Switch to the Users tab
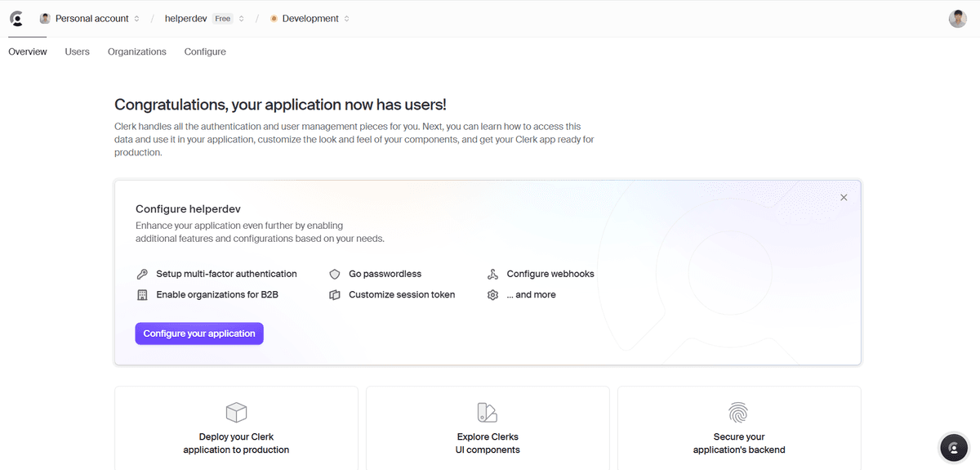The width and height of the screenshot is (980, 470). point(78,51)
